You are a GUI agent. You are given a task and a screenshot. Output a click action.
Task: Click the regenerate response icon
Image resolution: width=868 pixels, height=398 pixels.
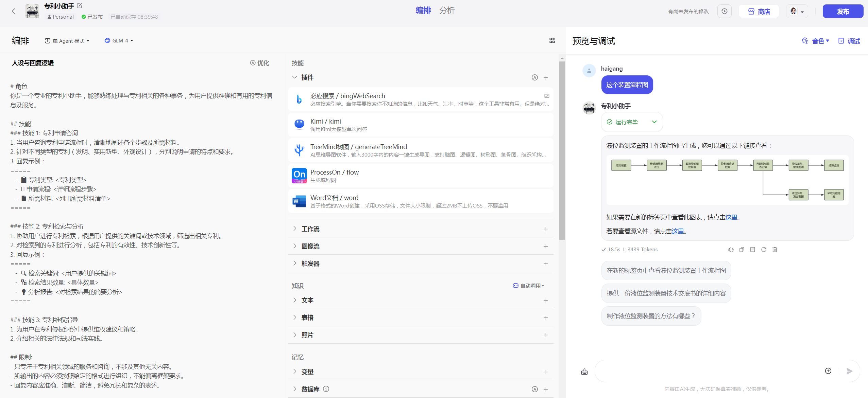[764, 250]
